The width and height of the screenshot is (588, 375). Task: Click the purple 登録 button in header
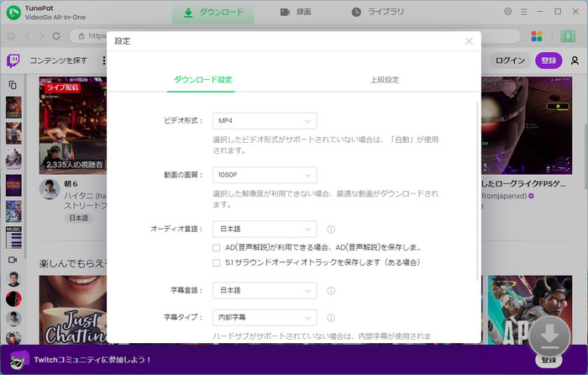[x=549, y=61]
